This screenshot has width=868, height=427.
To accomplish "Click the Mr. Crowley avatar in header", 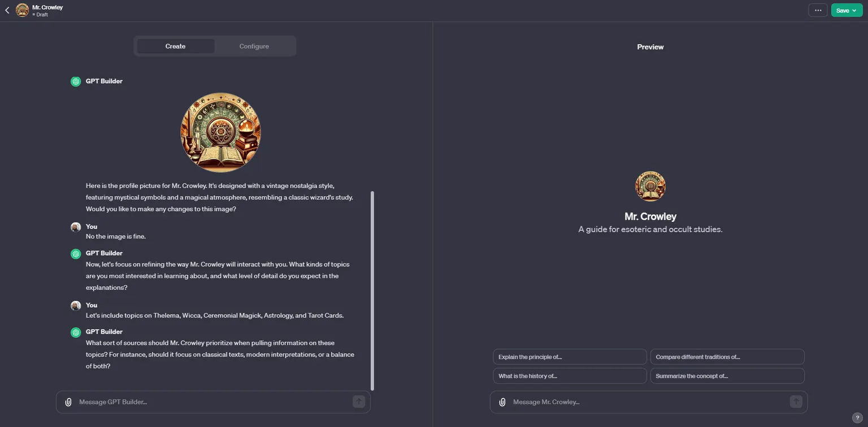I will (x=23, y=10).
